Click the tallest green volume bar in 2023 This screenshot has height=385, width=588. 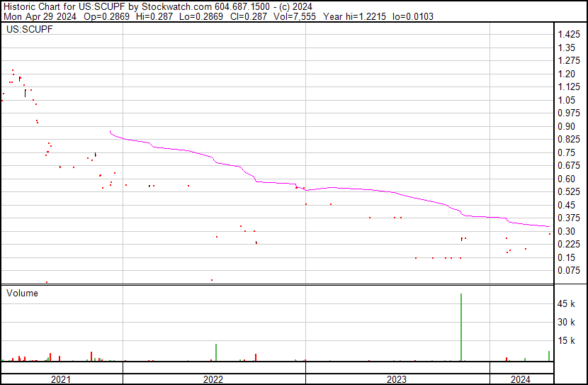pos(461,326)
